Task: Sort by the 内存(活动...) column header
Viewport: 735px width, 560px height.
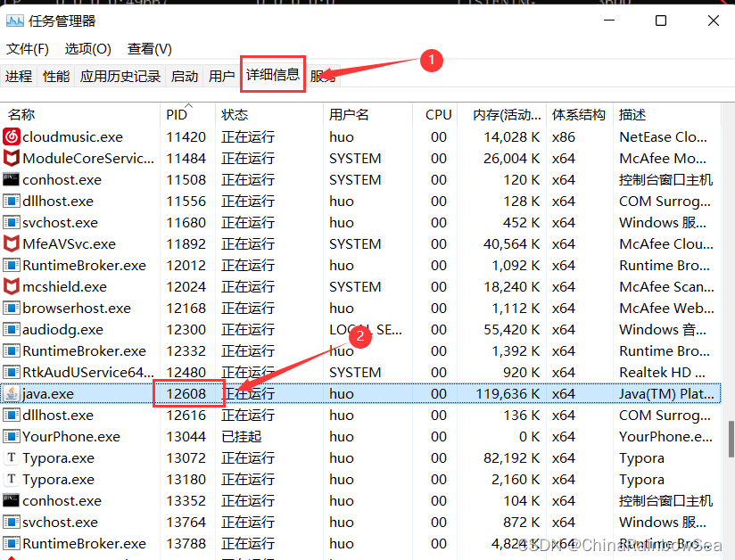Action: pos(502,114)
